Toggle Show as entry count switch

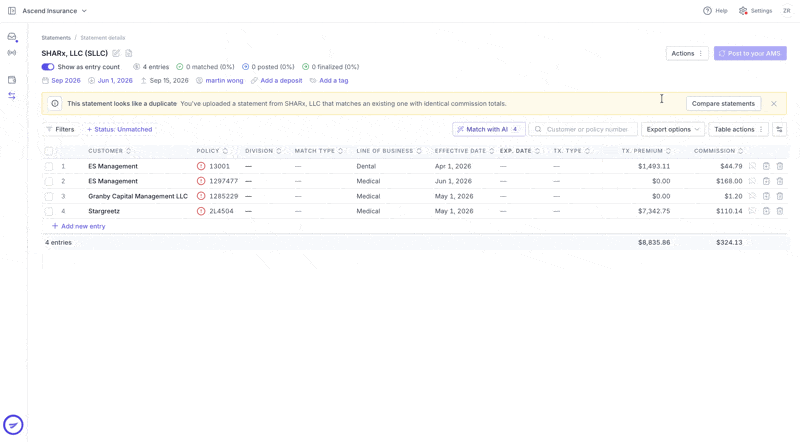click(48, 67)
